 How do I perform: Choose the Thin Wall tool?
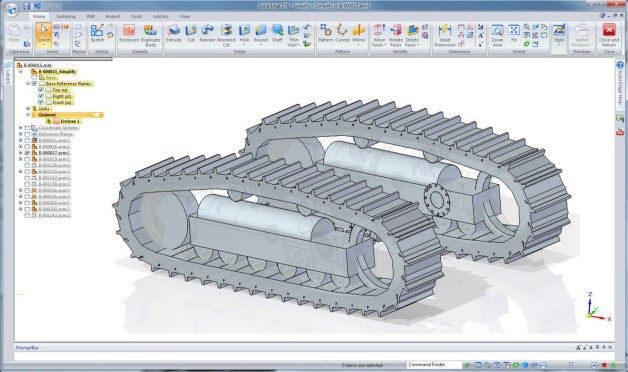[294, 35]
